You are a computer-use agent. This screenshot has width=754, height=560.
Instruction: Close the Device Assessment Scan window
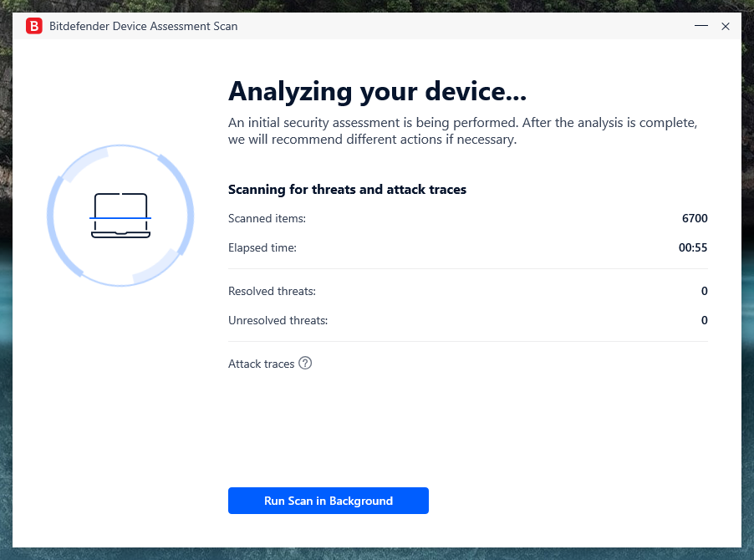click(726, 26)
